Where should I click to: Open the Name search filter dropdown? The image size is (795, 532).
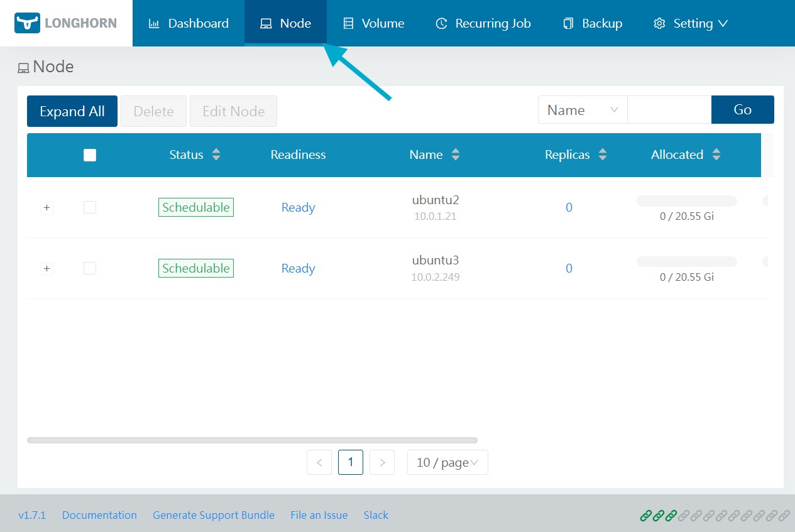582,110
